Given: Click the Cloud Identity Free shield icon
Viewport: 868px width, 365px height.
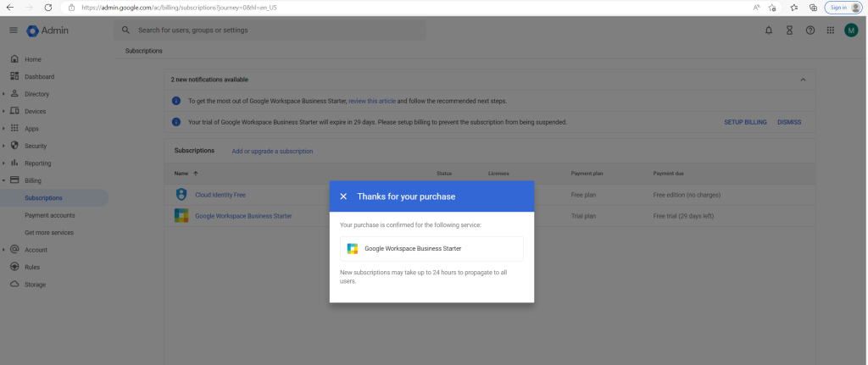Looking at the screenshot, I should click(x=181, y=195).
